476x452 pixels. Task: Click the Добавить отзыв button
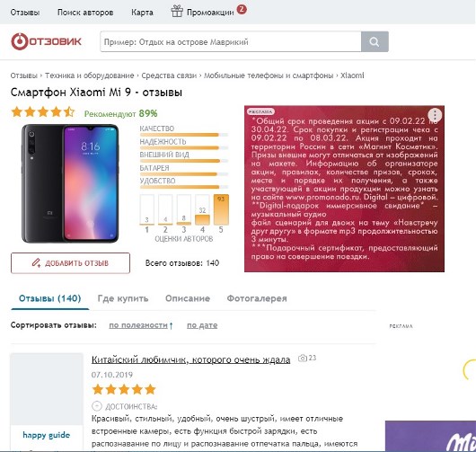70,263
